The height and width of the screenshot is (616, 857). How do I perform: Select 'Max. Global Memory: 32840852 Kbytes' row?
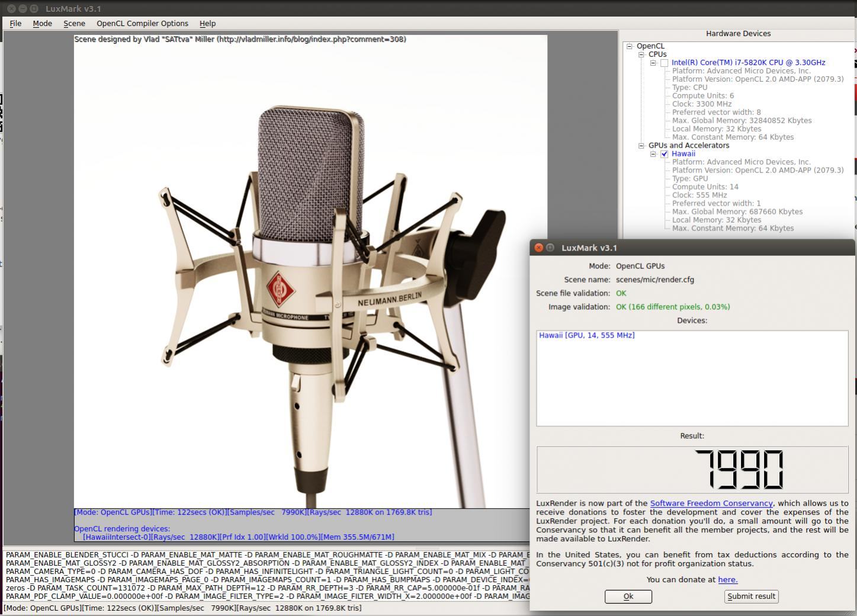(742, 120)
